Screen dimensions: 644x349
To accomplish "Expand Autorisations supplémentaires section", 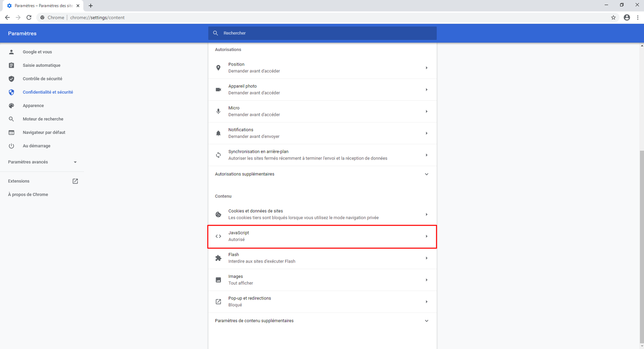I will pos(427,174).
